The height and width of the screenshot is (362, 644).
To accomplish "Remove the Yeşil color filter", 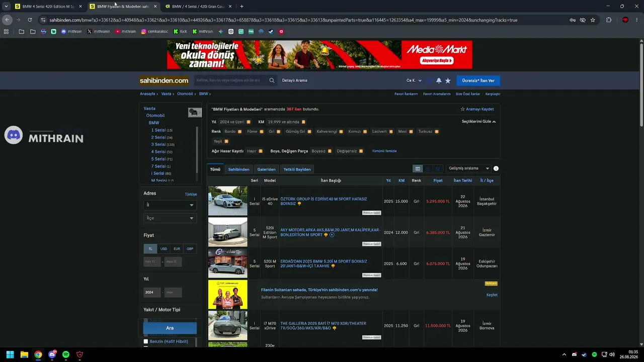I will (x=226, y=141).
